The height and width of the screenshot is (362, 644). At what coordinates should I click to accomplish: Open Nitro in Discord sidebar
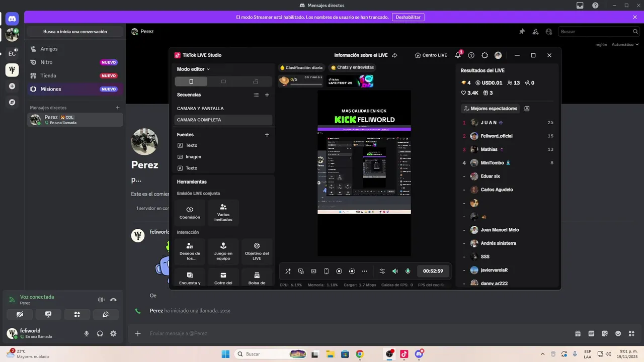[75, 62]
